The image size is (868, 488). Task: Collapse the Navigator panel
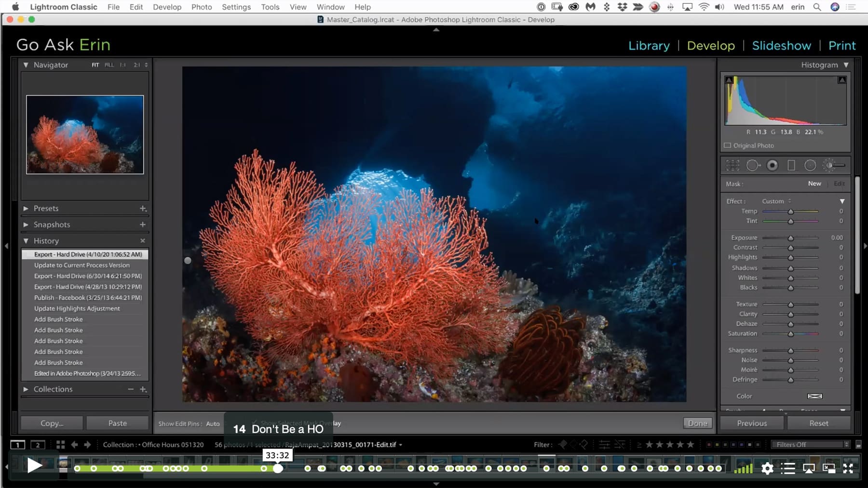(26, 65)
